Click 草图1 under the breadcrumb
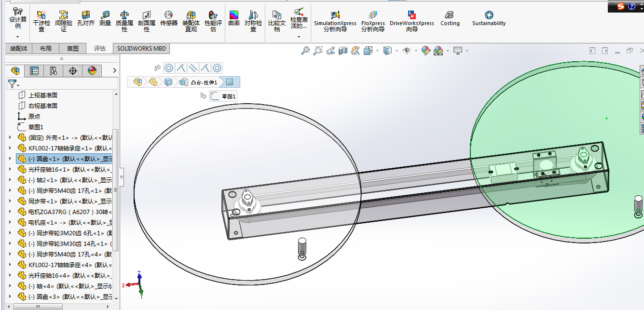The width and height of the screenshot is (644, 310). [x=223, y=96]
